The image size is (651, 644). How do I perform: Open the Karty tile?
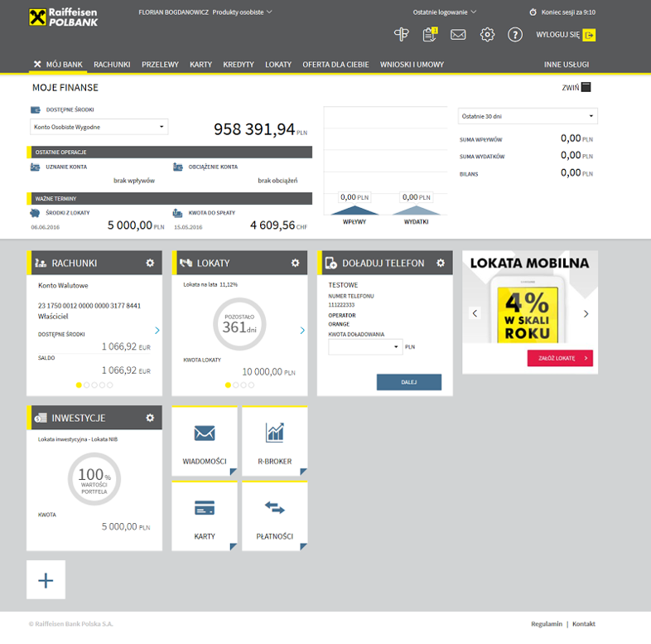[204, 516]
